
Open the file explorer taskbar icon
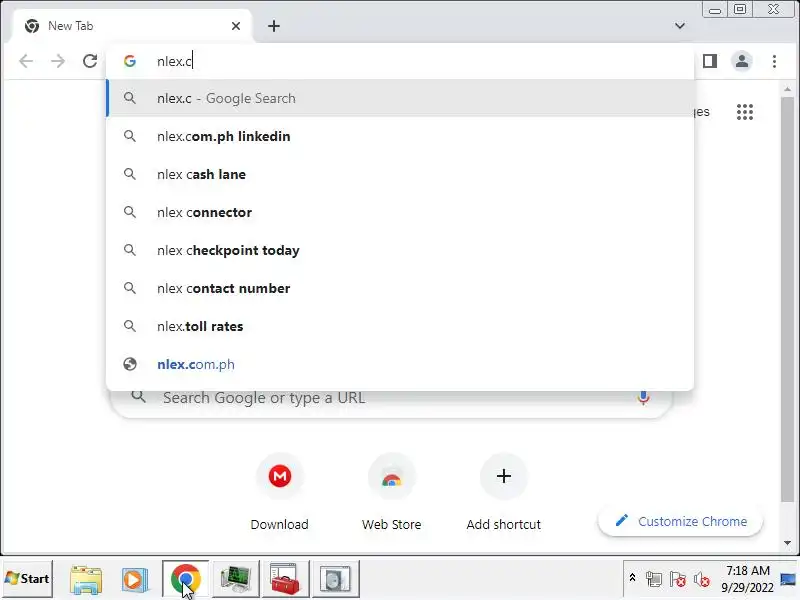[x=86, y=579]
